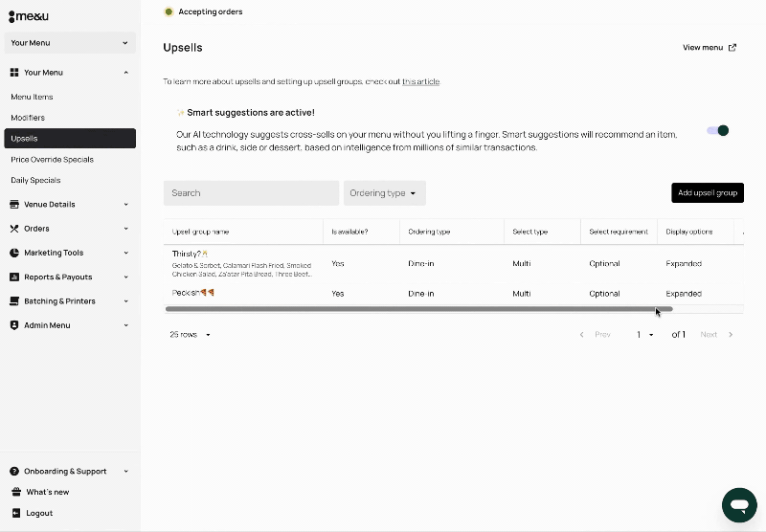Click the me&u logo
Viewport: 766px width, 532px height.
[29, 16]
